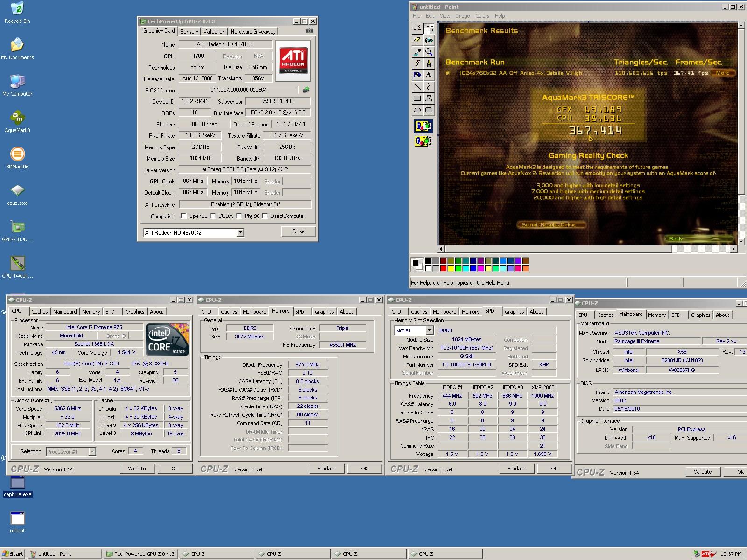Pick the bright green swatch in Paint palette
The image size is (747, 560).
(x=458, y=268)
